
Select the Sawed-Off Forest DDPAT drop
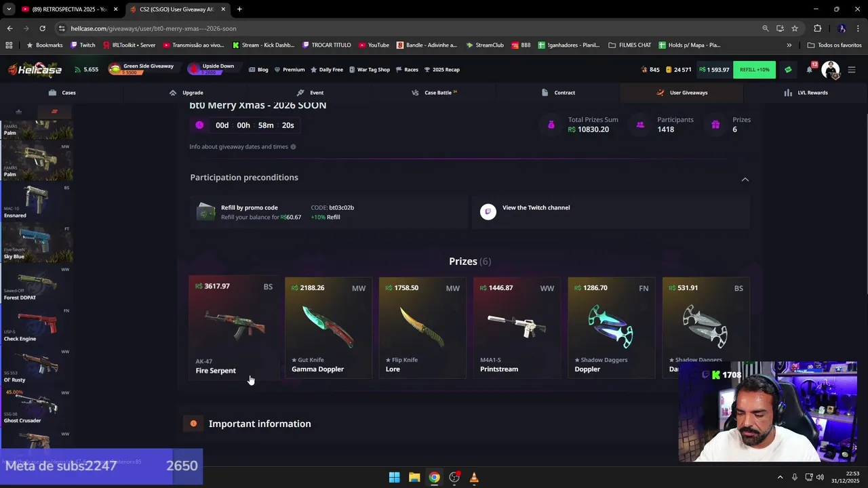click(x=37, y=284)
